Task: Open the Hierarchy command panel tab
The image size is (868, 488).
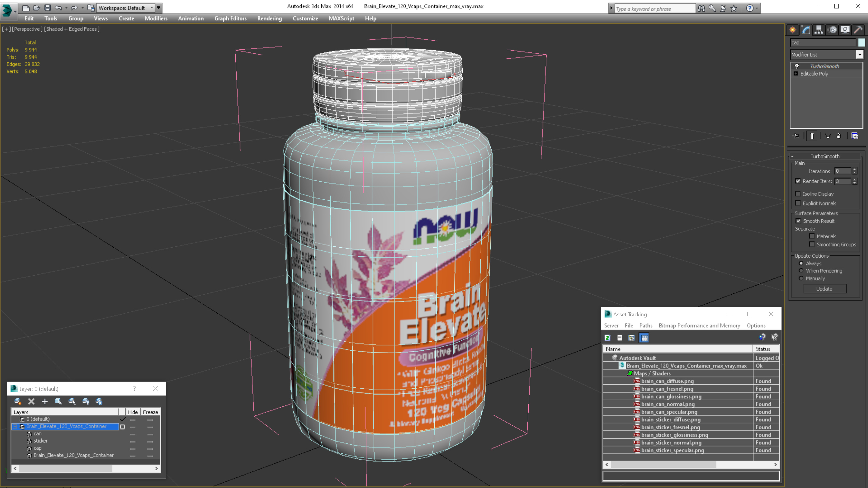Action: [x=819, y=30]
